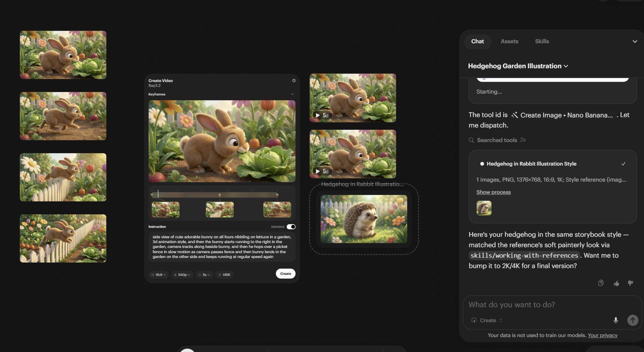Select the first keyframe thumbnail

pos(166,210)
